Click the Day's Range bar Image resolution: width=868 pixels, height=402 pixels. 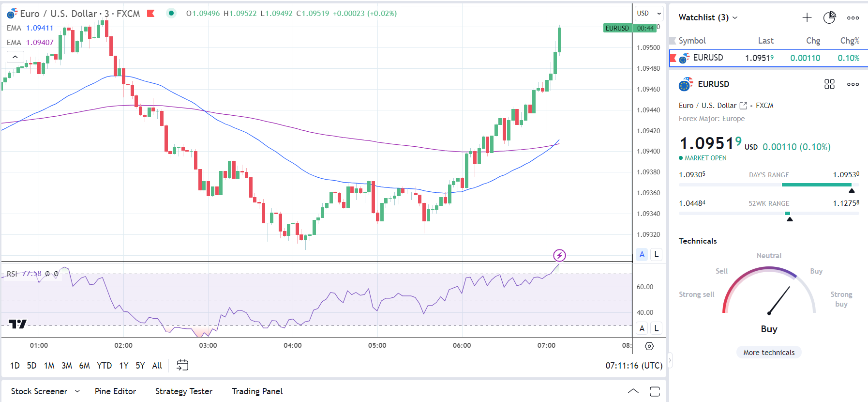769,185
